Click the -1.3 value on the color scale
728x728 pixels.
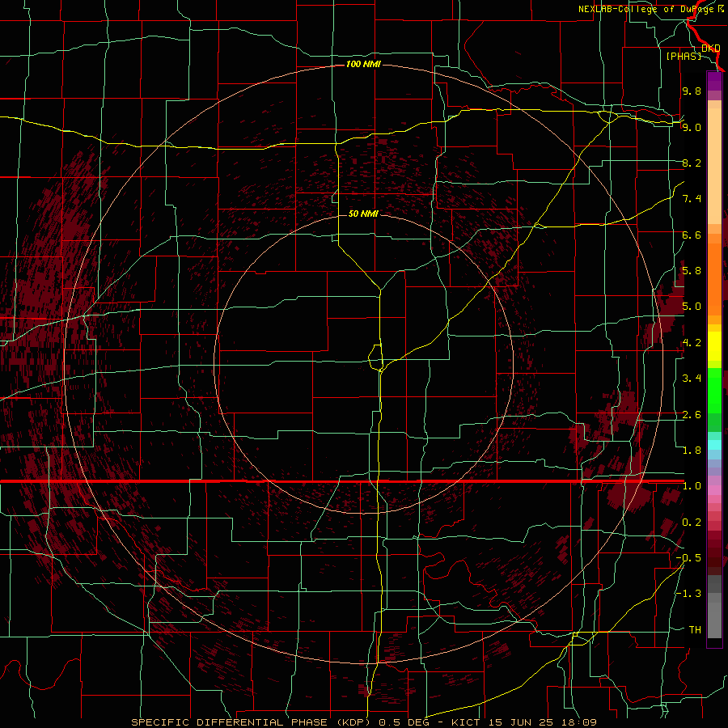pyautogui.click(x=688, y=594)
